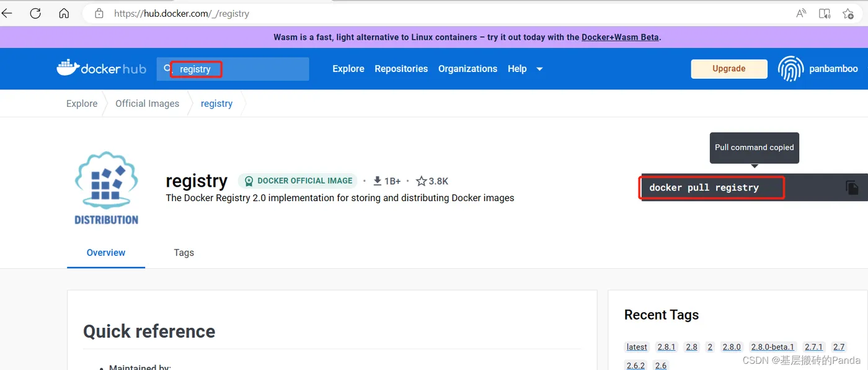
Task: Switch to the Tags tab
Action: (184, 253)
